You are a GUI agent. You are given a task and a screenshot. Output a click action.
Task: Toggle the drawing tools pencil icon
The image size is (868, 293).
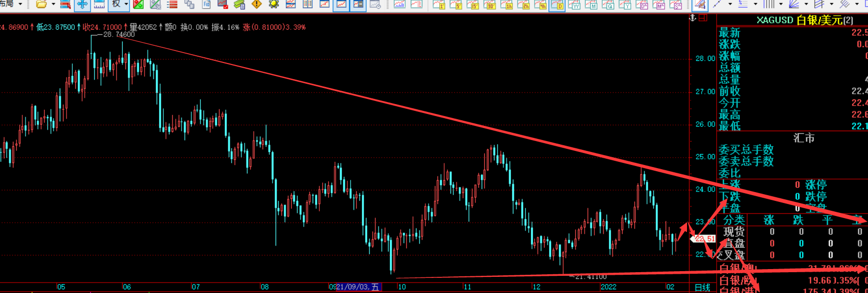tap(700, 5)
